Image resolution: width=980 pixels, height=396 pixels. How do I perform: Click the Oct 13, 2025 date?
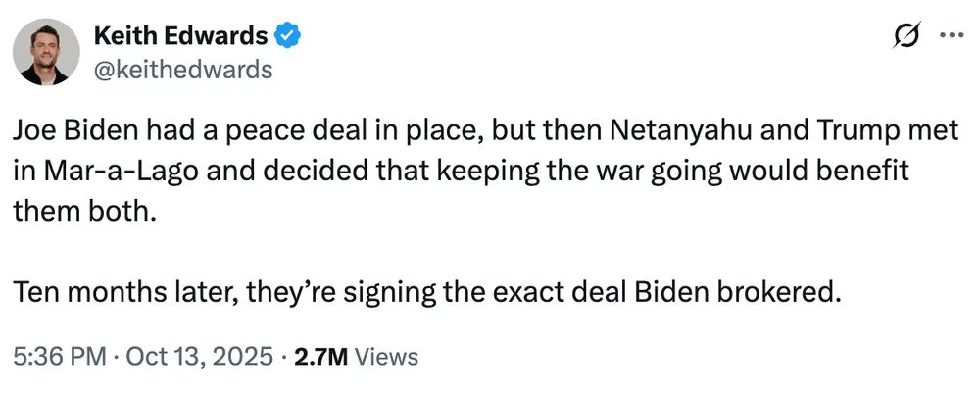click(199, 356)
